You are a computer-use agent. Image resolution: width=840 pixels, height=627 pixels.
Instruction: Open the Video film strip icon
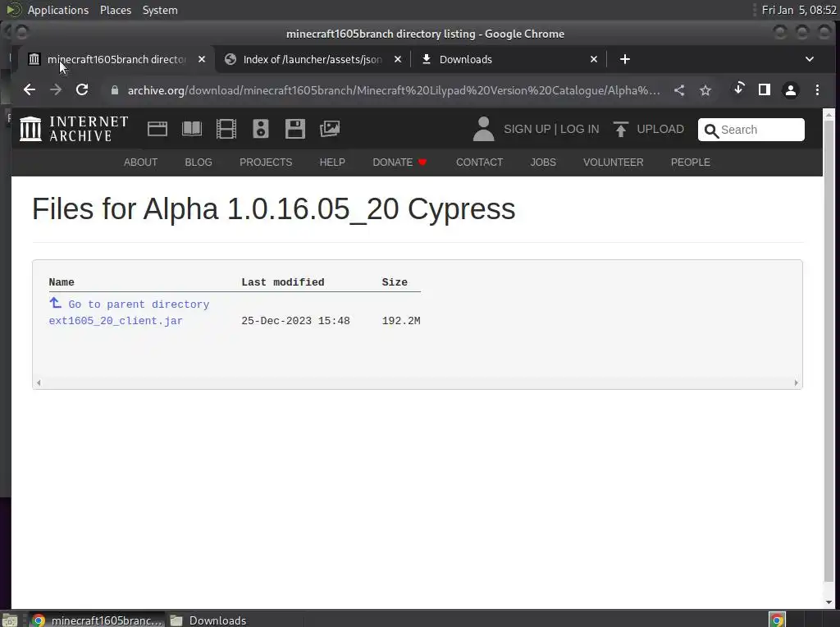pyautogui.click(x=226, y=129)
